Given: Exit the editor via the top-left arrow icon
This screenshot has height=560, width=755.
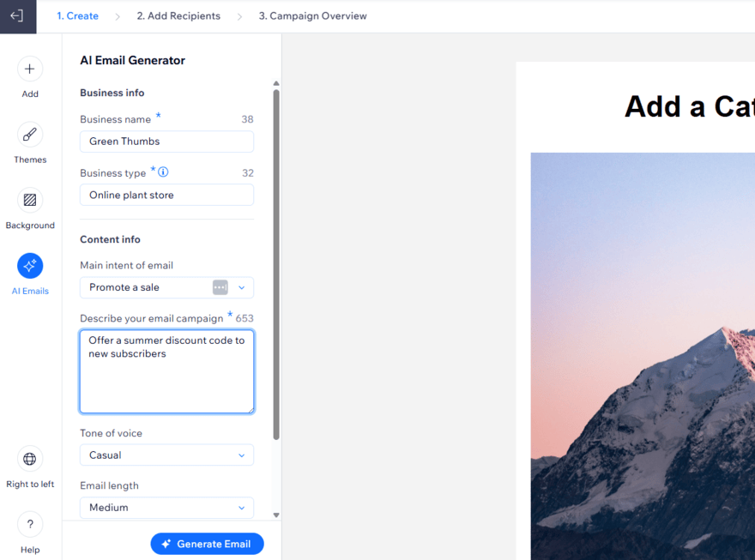Looking at the screenshot, I should tap(17, 15).
